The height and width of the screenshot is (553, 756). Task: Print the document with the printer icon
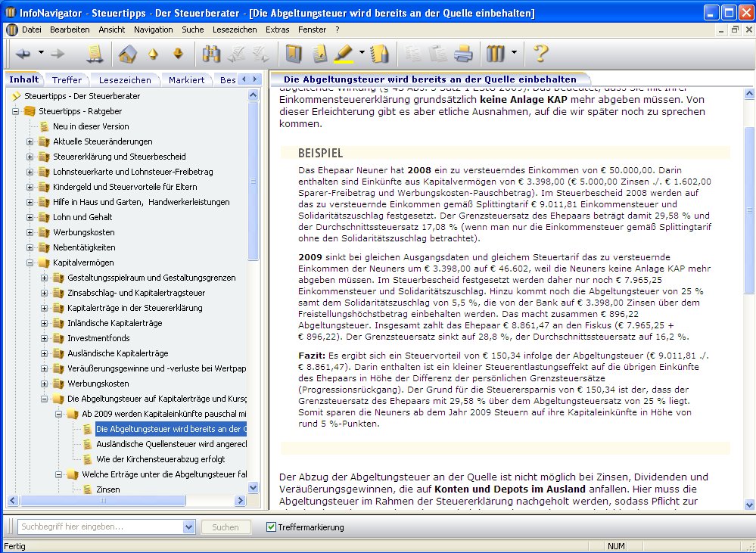coord(463,54)
